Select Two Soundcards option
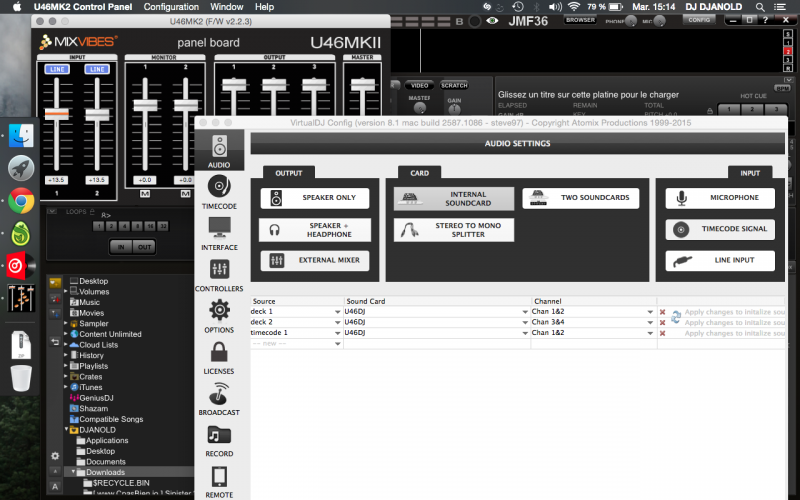The height and width of the screenshot is (500, 800). 581,198
